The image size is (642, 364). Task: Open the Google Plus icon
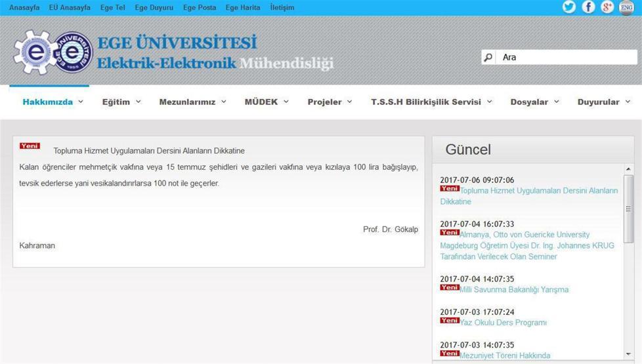pos(607,7)
